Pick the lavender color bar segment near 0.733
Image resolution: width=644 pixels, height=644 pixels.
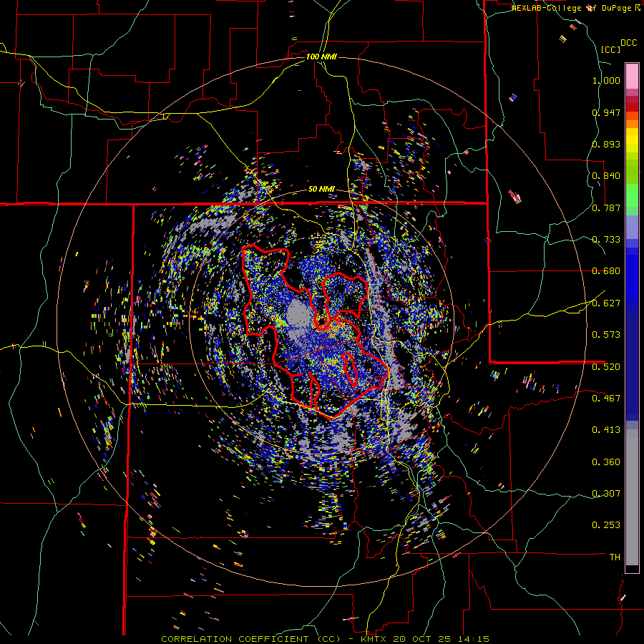pyautogui.click(x=632, y=227)
